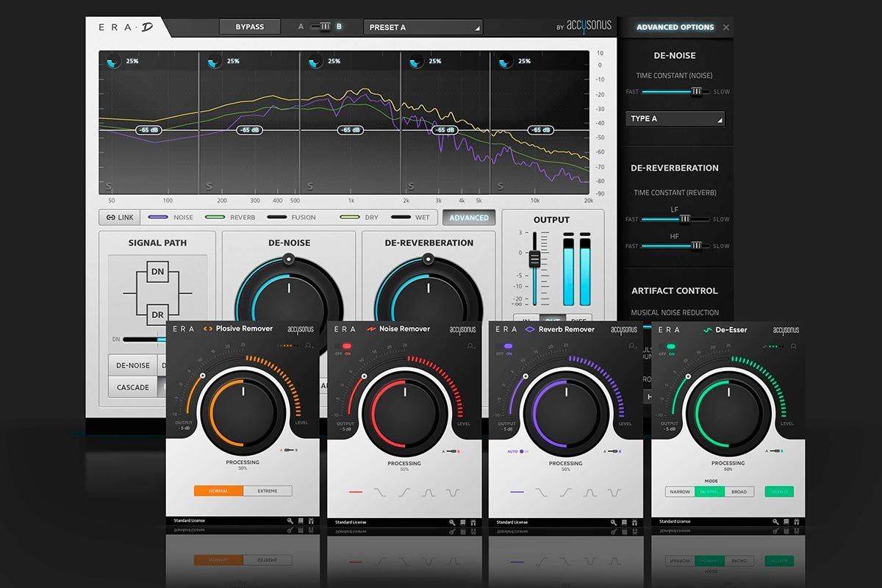Open the TYPE A dropdown in De-Noise options
The image size is (882, 588).
tap(675, 118)
